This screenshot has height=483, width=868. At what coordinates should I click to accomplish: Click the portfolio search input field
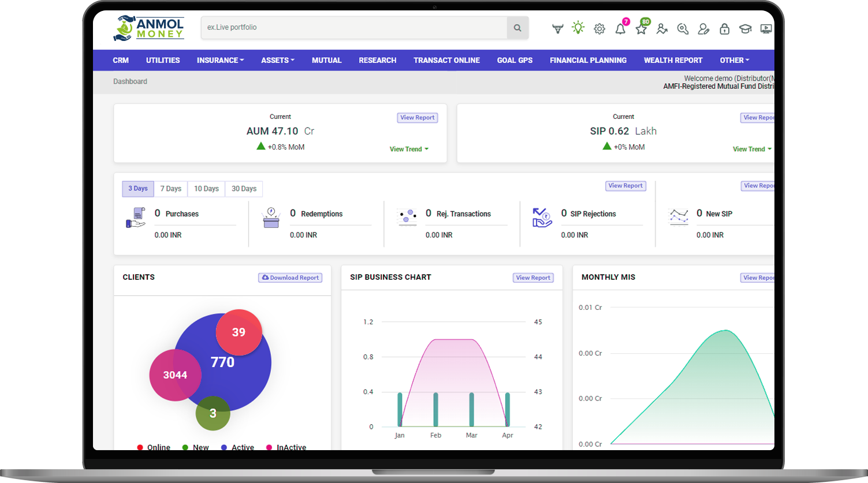(353, 28)
